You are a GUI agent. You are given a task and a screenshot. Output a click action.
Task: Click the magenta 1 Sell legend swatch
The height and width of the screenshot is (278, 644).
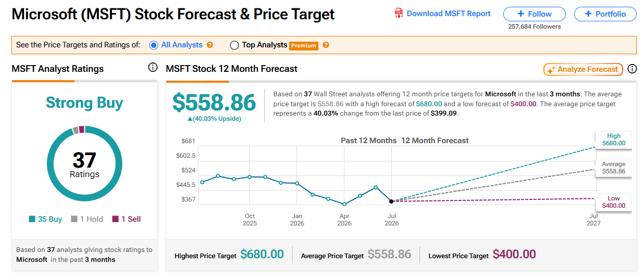(115, 219)
